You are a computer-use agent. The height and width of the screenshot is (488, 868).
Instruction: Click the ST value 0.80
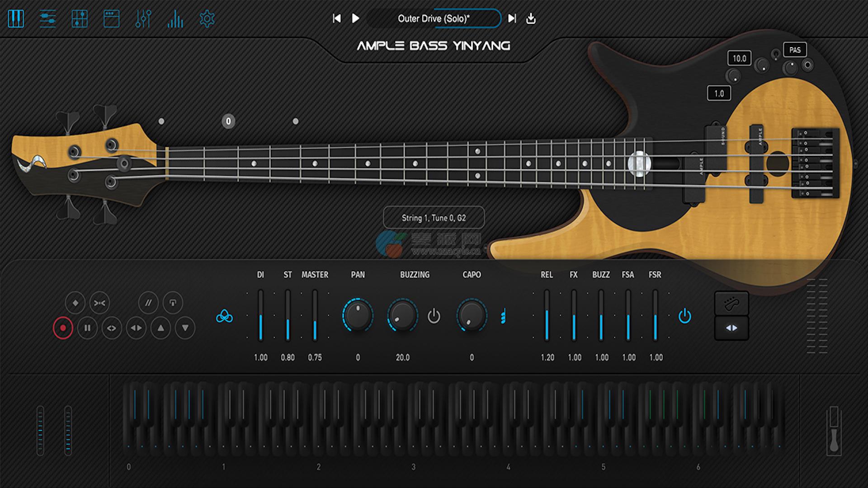288,357
